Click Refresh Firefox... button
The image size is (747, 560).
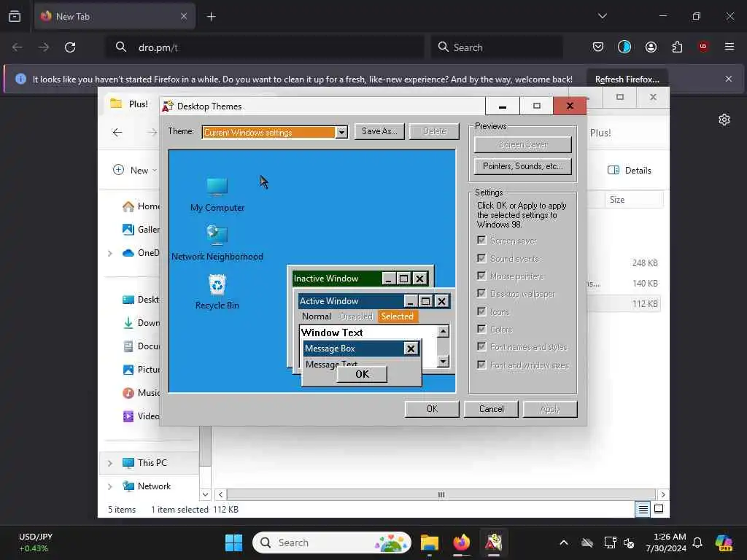coord(627,79)
